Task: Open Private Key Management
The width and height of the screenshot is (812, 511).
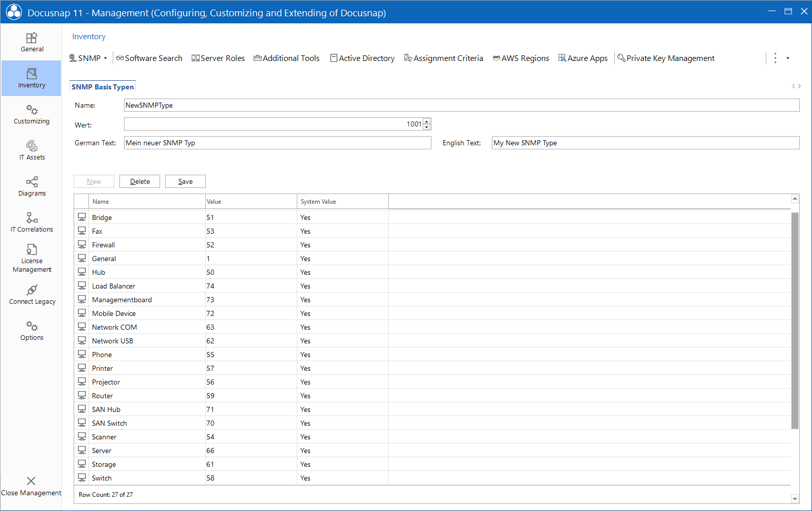Action: coord(666,58)
